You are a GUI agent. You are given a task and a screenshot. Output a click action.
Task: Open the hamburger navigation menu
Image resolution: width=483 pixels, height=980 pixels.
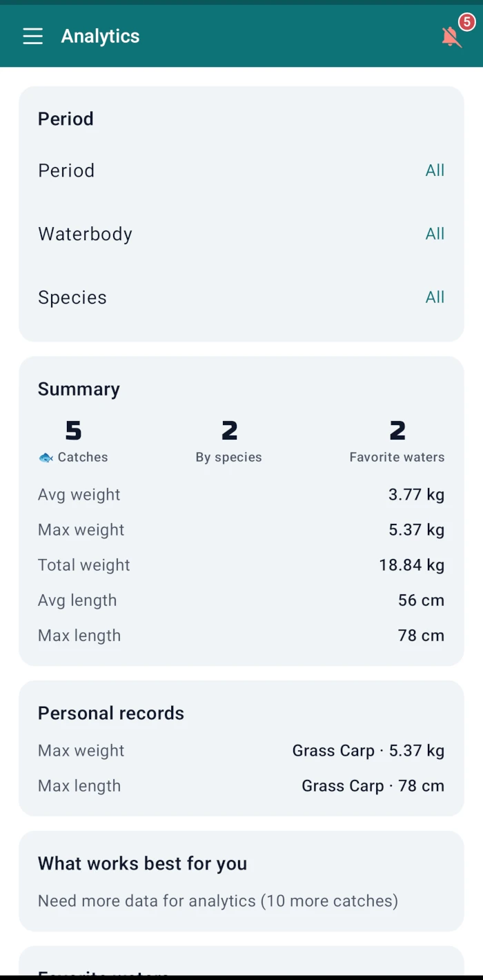[32, 37]
